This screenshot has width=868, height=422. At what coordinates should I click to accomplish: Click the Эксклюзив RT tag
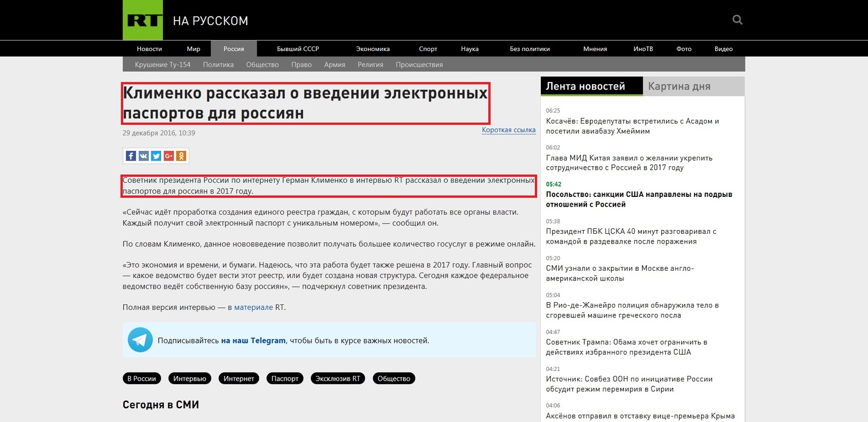coord(338,379)
